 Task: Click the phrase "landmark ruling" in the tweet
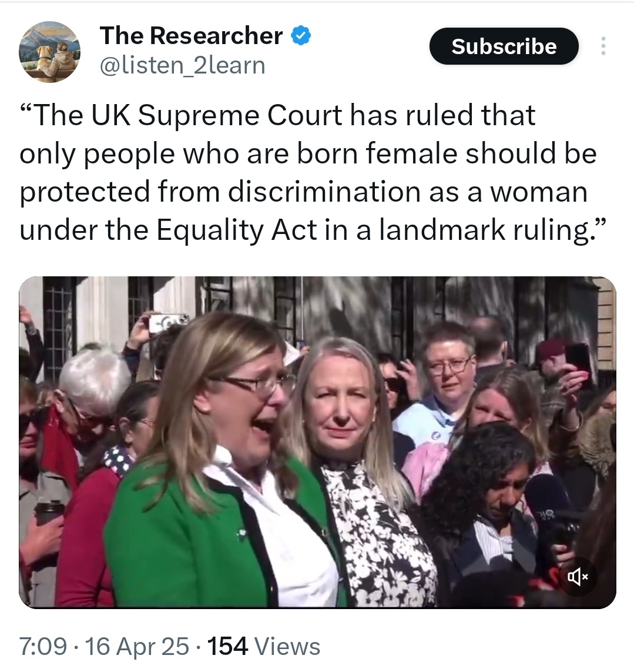(485, 230)
